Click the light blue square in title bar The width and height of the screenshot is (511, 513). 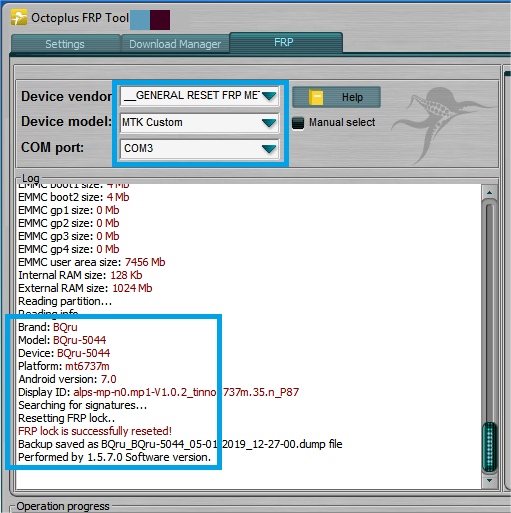(x=140, y=20)
